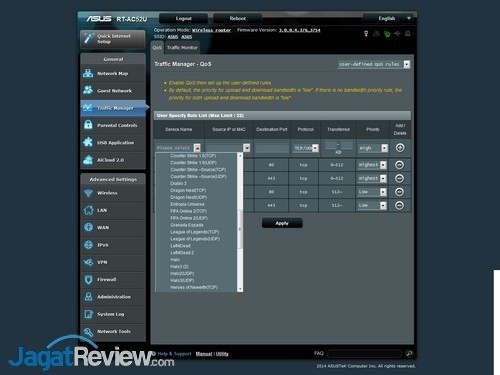Open Guest Network settings
500x375 pixels.
(x=113, y=91)
